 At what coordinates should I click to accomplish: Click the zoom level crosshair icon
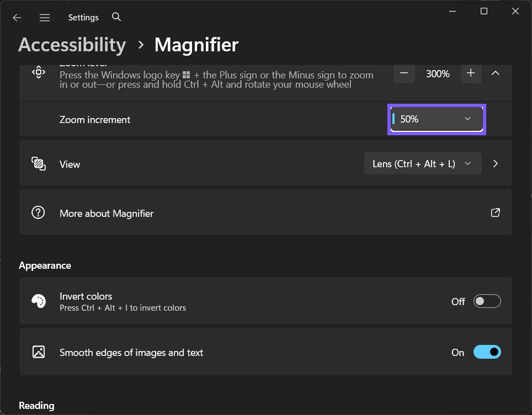click(38, 72)
